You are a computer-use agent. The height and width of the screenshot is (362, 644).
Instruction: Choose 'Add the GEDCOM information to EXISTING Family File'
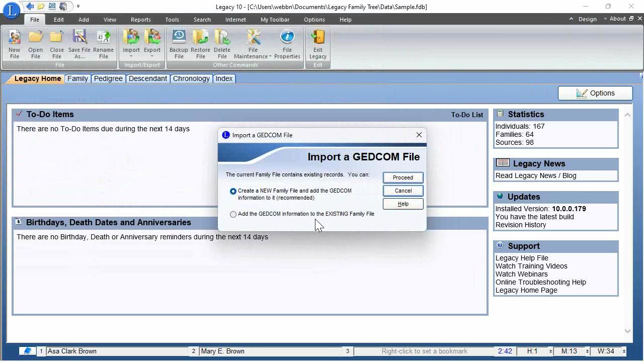233,214
